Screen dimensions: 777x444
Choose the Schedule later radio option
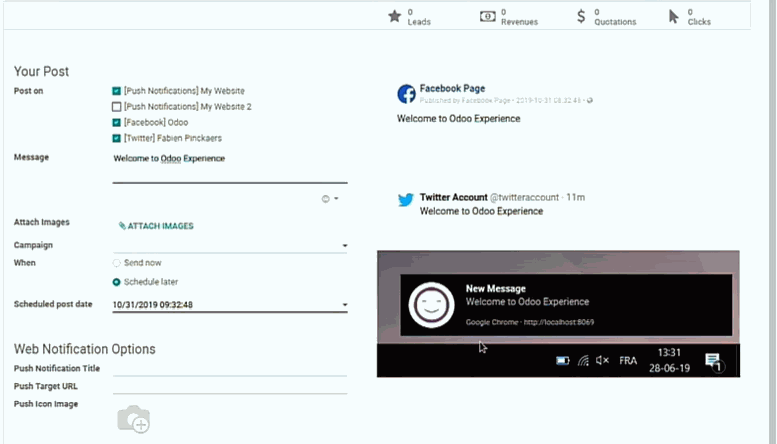pos(117,282)
